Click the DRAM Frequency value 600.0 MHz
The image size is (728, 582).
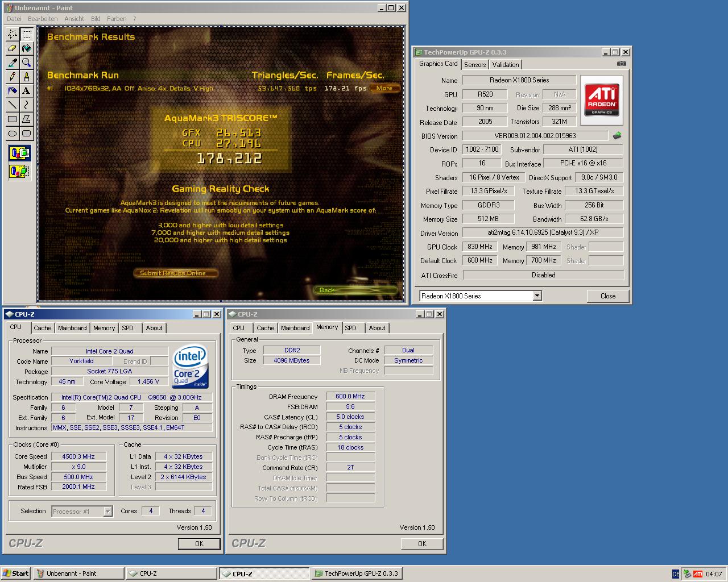pyautogui.click(x=350, y=396)
